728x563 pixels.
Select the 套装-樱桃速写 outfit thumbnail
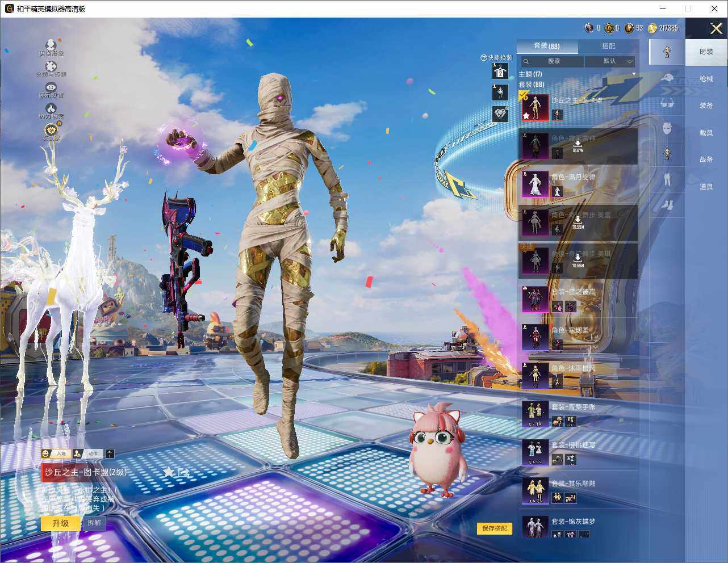tap(535, 452)
